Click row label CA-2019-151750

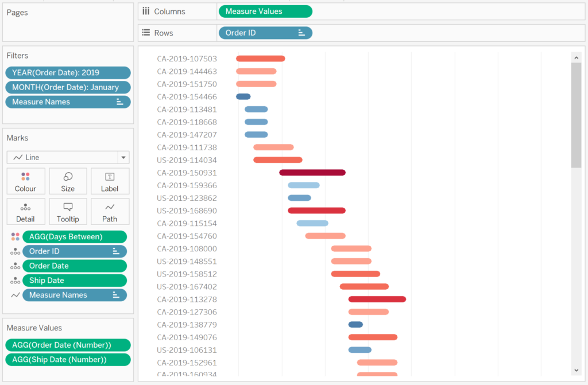pos(187,84)
